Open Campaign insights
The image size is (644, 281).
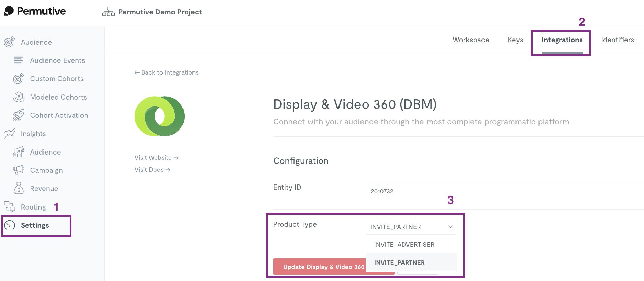[x=46, y=170]
